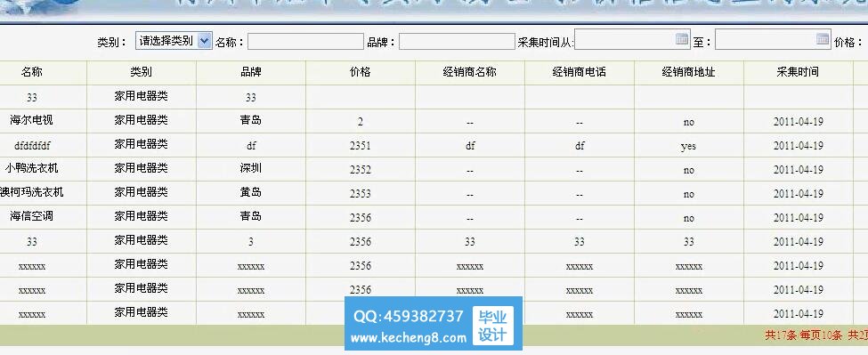
Task: Select the dfdfdfdf name cell
Action: point(31,145)
